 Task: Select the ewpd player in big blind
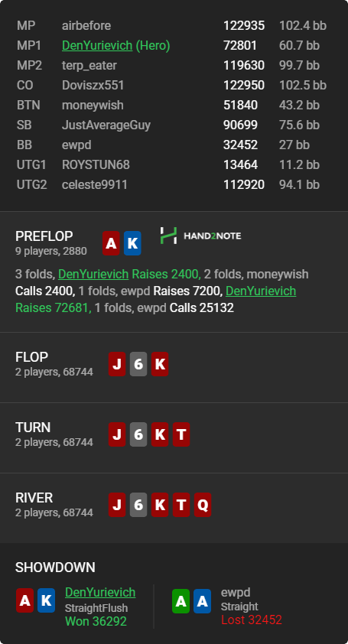coord(76,145)
